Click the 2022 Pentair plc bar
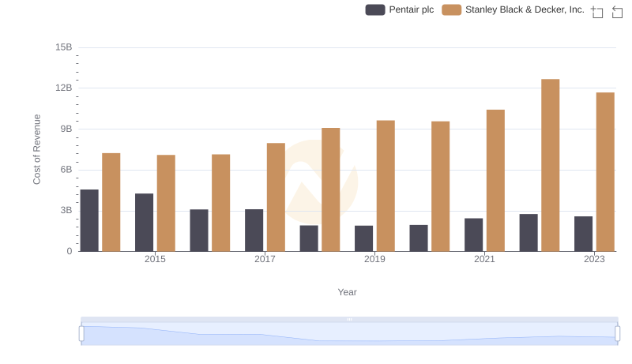Image resolution: width=632 pixels, height=364 pixels. 529,233
